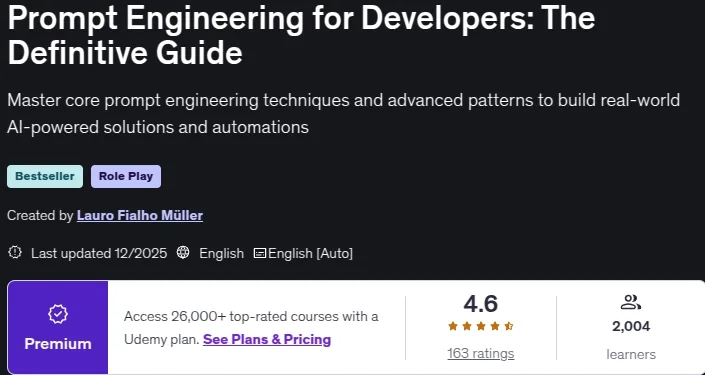The width and height of the screenshot is (705, 375).
Task: Click the Premium checkmark badge icon
Action: point(58,315)
